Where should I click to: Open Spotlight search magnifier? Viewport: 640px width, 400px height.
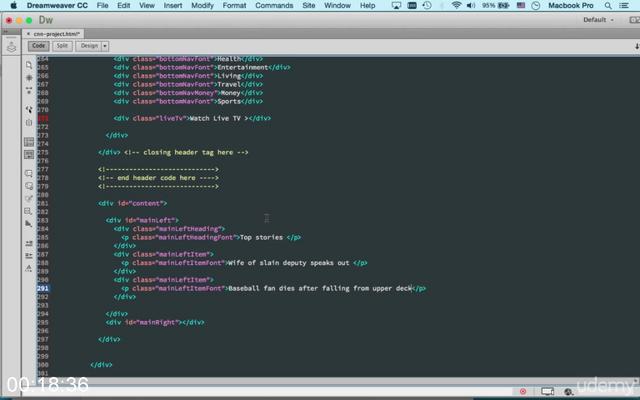tap(608, 5)
